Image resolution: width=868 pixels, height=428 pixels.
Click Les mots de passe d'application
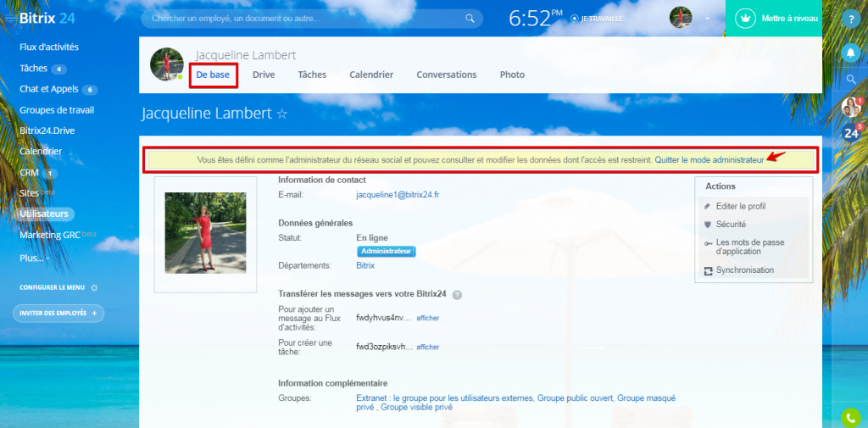(749, 247)
